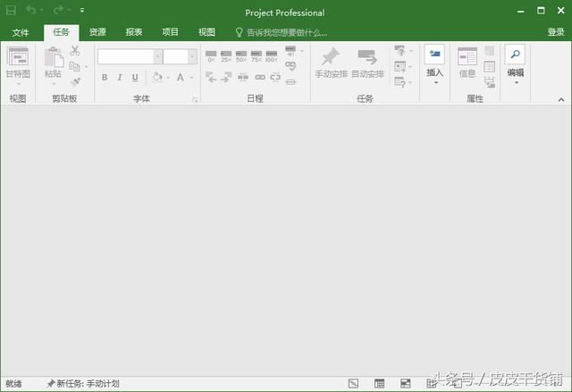Image resolution: width=572 pixels, height=392 pixels.
Task: Click the Inactivate task icon
Action: pos(290,81)
